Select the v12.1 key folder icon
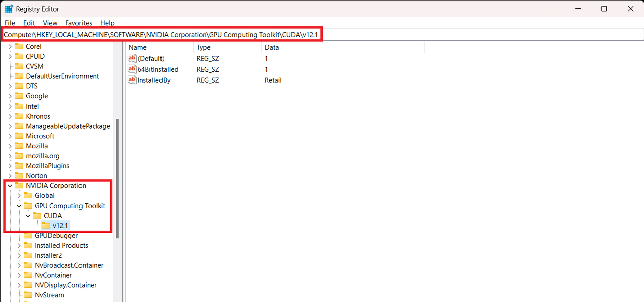 (x=46, y=226)
